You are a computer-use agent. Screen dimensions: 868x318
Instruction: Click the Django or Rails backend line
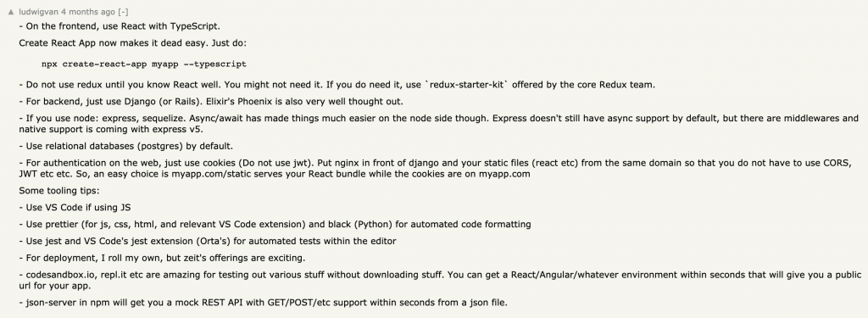pyautogui.click(x=211, y=102)
